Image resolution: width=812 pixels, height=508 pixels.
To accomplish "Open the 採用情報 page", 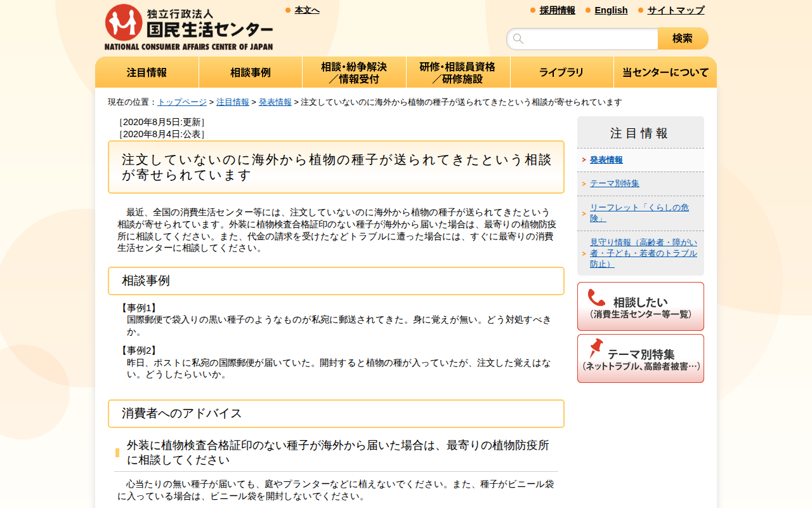I will click(557, 10).
